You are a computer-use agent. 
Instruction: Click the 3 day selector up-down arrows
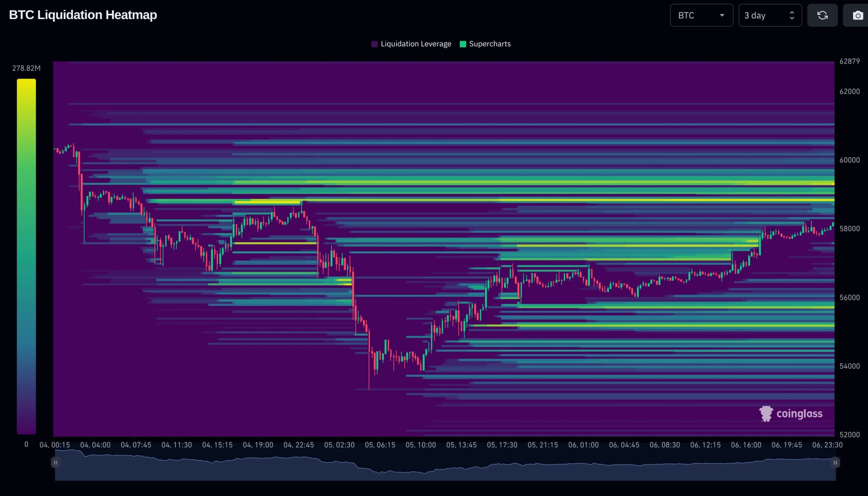point(792,15)
